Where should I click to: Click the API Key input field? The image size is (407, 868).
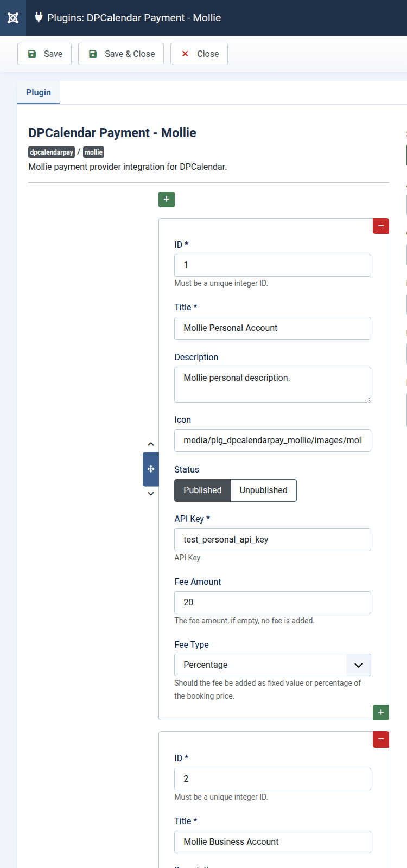coord(272,540)
